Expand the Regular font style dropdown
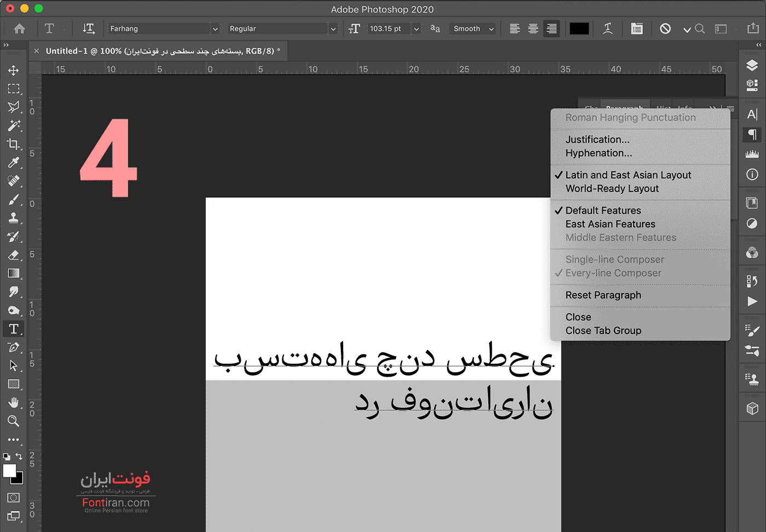 coord(333,29)
